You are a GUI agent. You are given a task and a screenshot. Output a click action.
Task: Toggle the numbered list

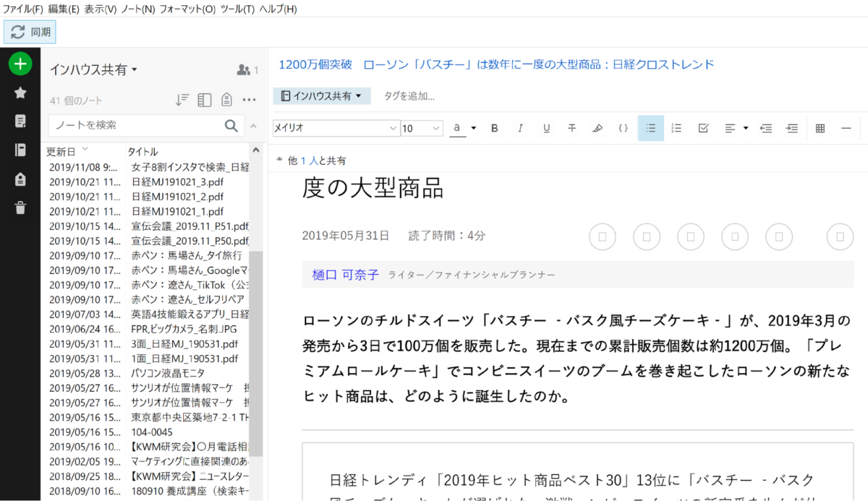(x=677, y=128)
